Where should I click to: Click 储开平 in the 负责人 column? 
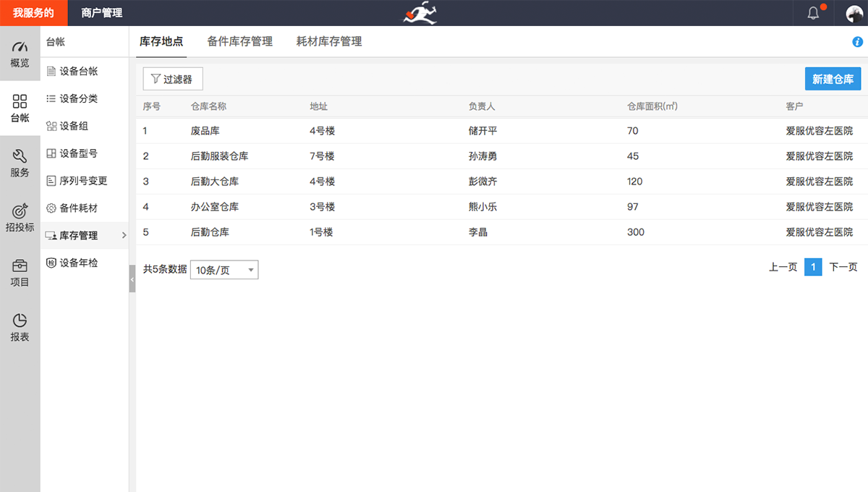(x=483, y=131)
